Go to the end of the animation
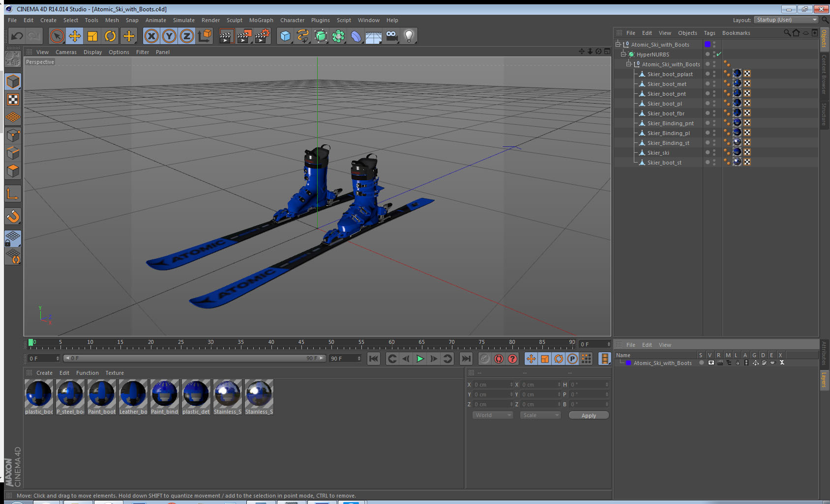The height and width of the screenshot is (504, 830). coord(466,359)
